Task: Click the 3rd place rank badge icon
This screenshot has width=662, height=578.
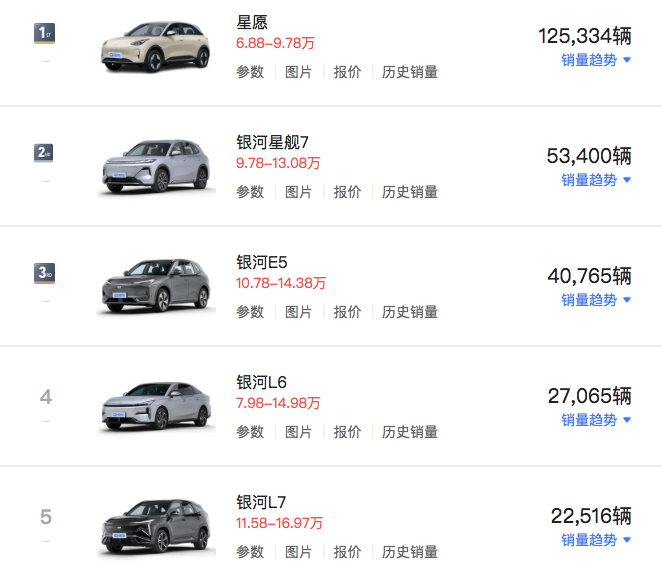Action: click(x=44, y=273)
